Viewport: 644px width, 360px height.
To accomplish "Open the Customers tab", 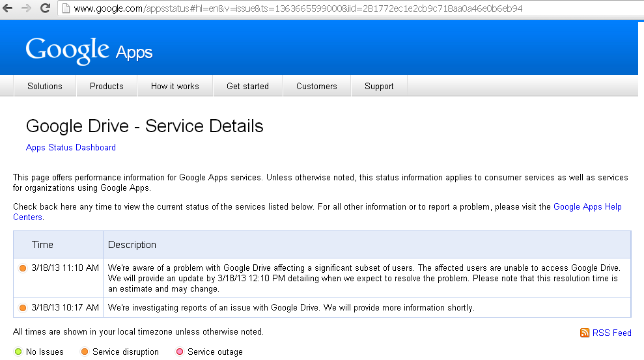I will pyautogui.click(x=316, y=86).
